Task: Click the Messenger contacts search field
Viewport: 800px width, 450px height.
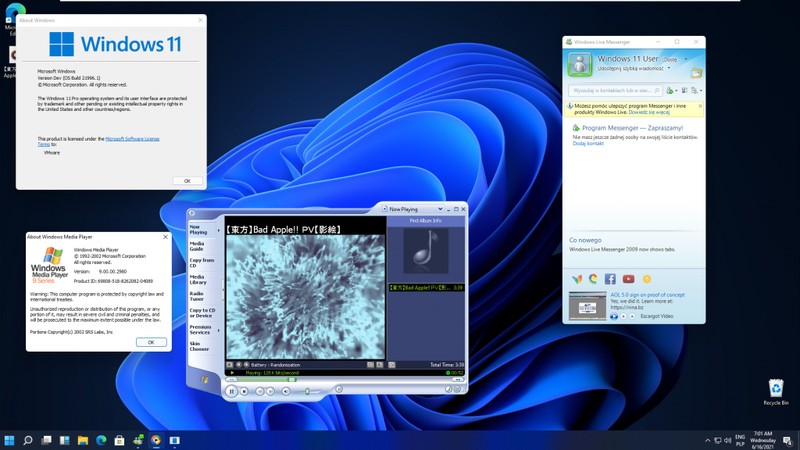Action: click(x=615, y=90)
